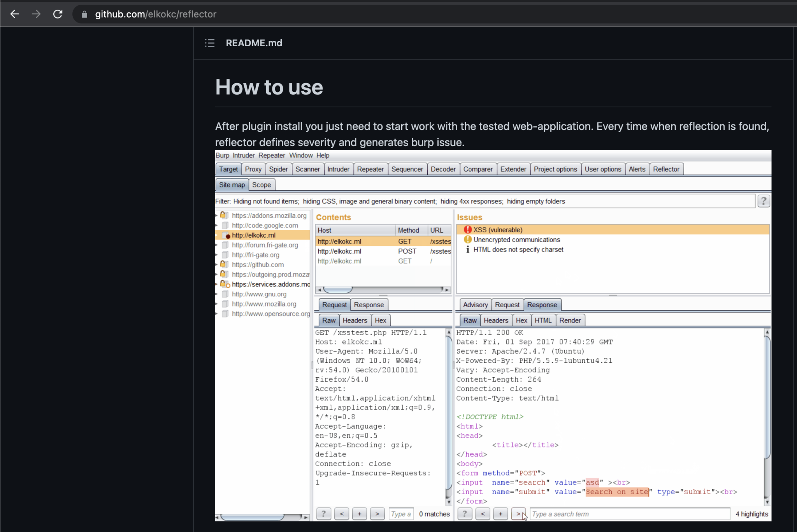Click the XSS (vulnerable) alert icon
Image resolution: width=797 pixels, height=532 pixels.
click(468, 229)
